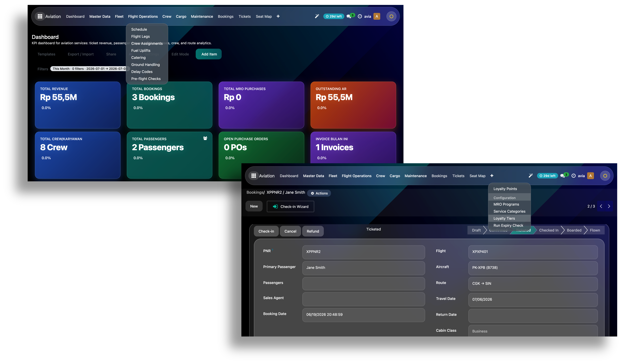This screenshot has width=622, height=364.
Task: Open Fleet menu in Bookings window
Action: [333, 176]
